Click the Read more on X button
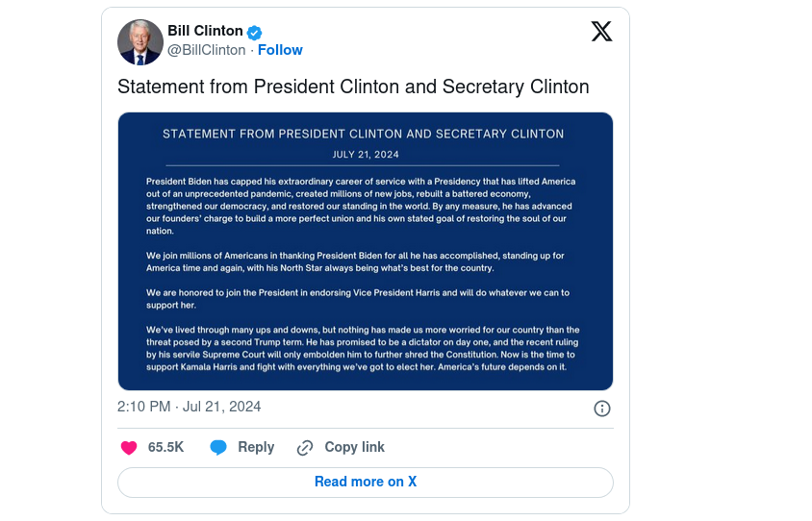The height and width of the screenshot is (521, 812). coord(366,483)
